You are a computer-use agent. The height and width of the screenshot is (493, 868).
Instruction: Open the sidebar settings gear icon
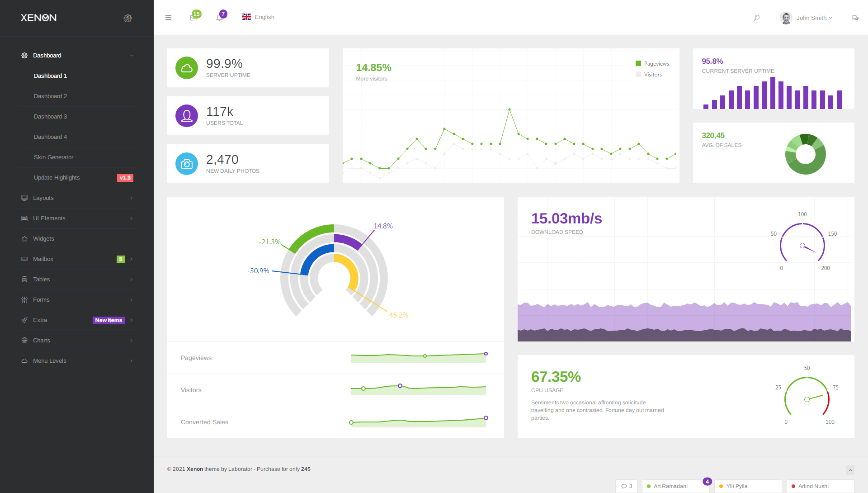coord(127,18)
